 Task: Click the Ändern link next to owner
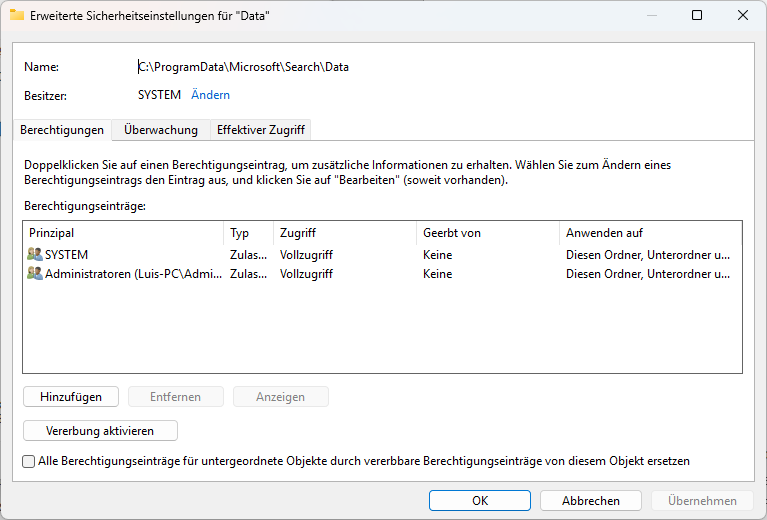(210, 95)
